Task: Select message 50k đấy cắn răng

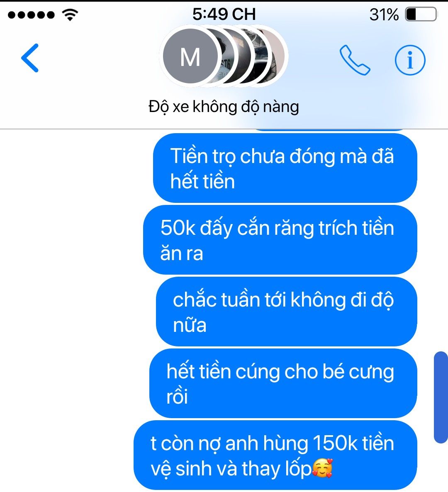Action: click(x=280, y=240)
